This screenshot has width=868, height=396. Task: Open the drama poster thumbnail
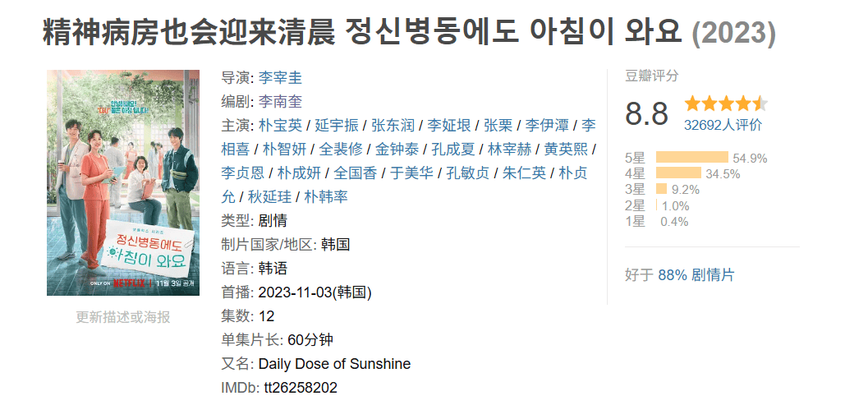click(x=123, y=182)
